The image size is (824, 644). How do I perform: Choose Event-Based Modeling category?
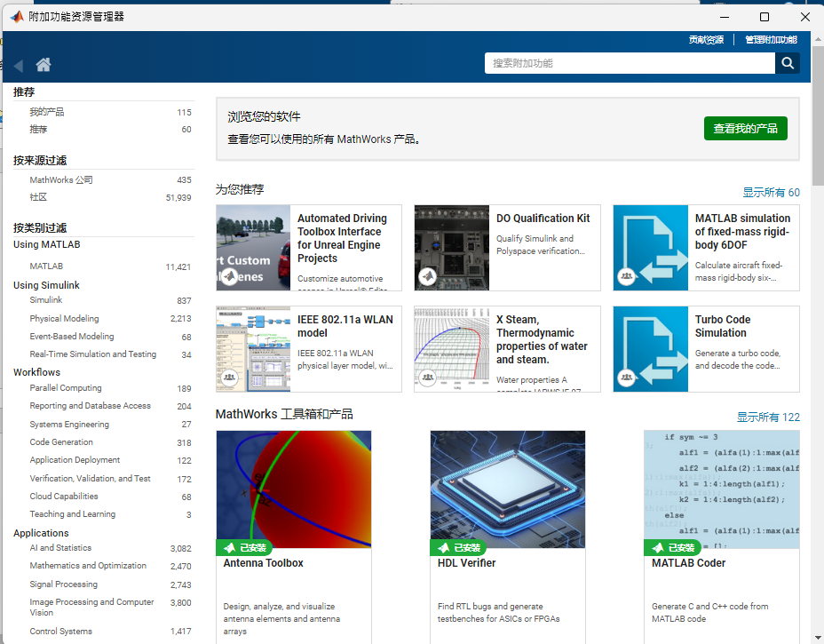coord(71,336)
